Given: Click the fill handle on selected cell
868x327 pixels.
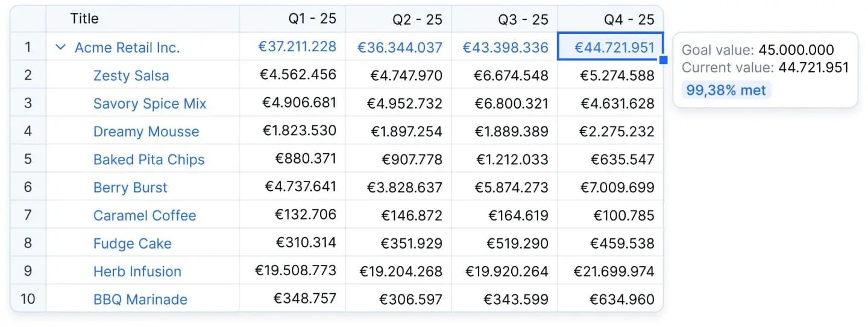Looking at the screenshot, I should tap(664, 60).
